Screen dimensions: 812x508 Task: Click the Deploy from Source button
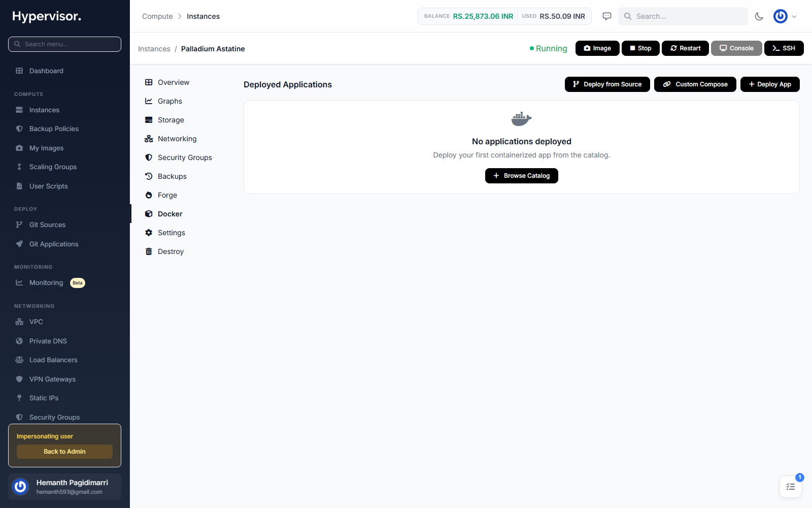607,84
